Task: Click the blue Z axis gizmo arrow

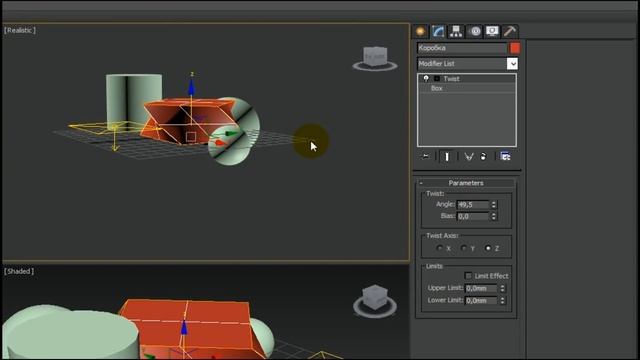Action: [191, 87]
